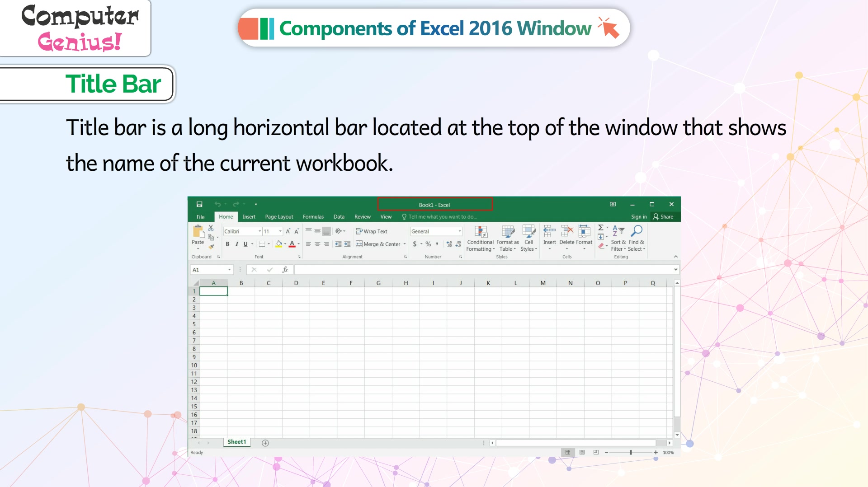Switch to the Page Layout tab

(279, 217)
